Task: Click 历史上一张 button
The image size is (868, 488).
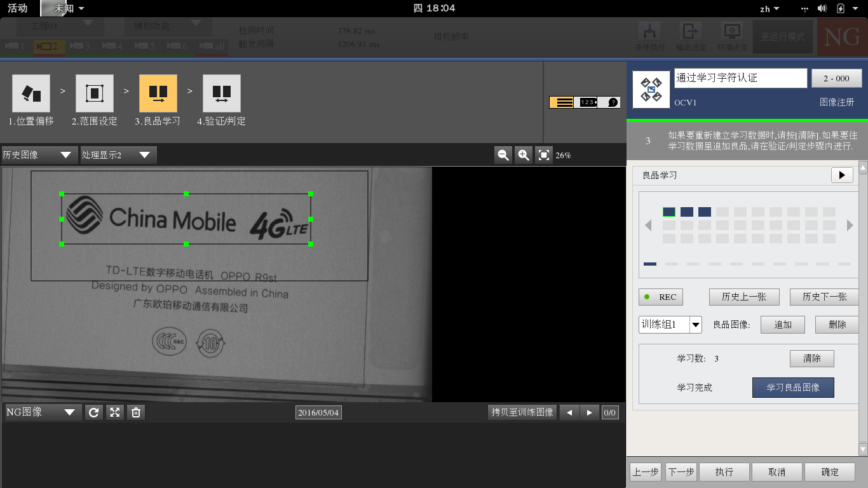Action: click(x=744, y=297)
